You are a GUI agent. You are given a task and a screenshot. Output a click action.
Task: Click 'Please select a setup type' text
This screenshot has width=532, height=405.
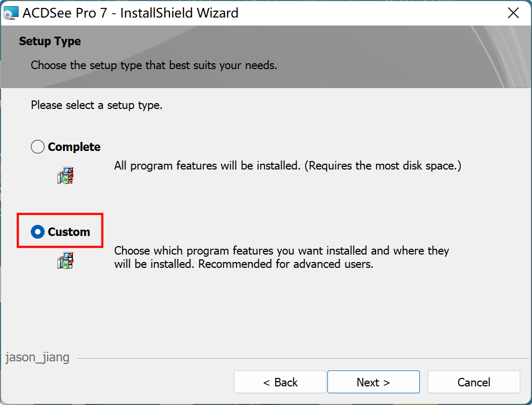tap(96, 105)
